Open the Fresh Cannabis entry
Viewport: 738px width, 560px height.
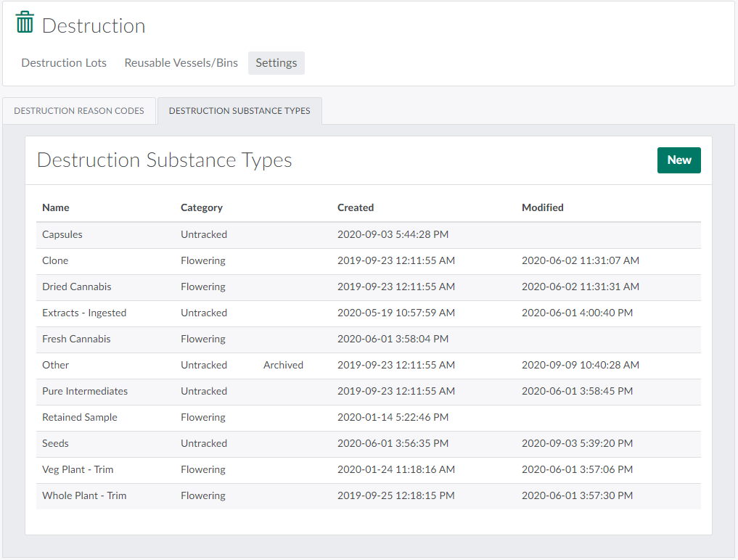click(76, 339)
